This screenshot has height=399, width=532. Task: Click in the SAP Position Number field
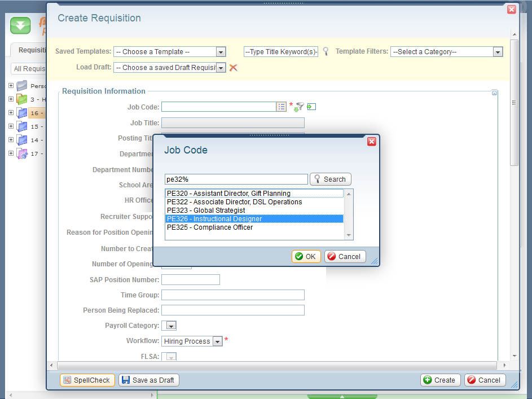191,280
